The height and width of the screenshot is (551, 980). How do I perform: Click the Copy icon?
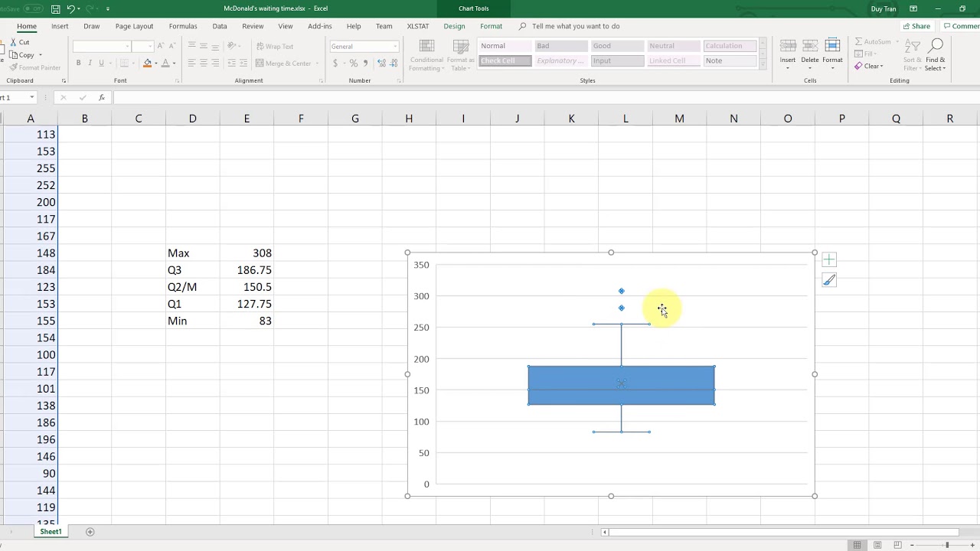click(x=14, y=55)
